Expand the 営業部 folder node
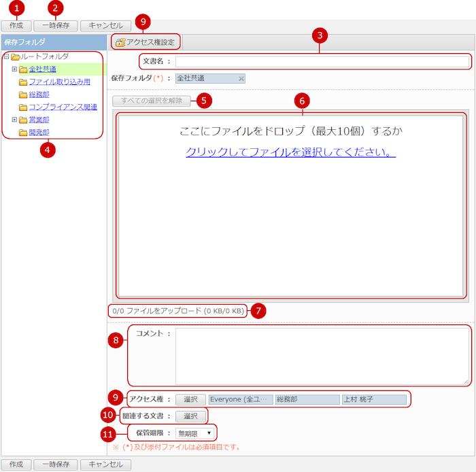This screenshot has width=476, height=472. [14, 120]
